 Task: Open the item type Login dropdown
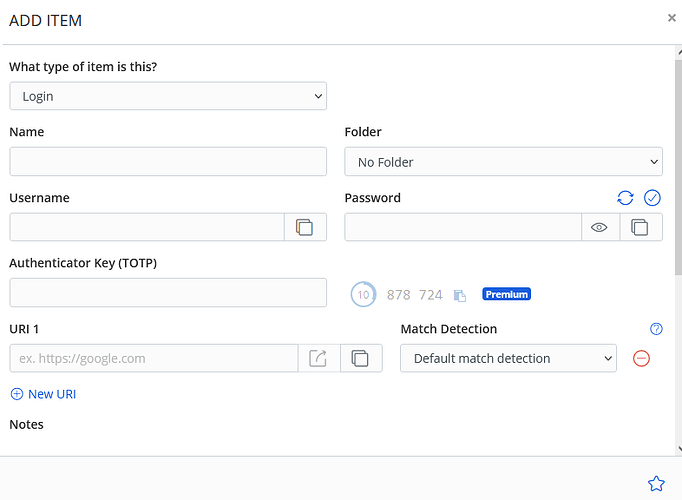[168, 96]
